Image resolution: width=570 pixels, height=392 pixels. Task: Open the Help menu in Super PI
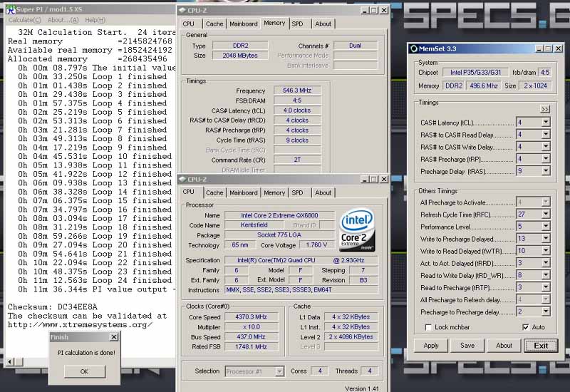[95, 20]
